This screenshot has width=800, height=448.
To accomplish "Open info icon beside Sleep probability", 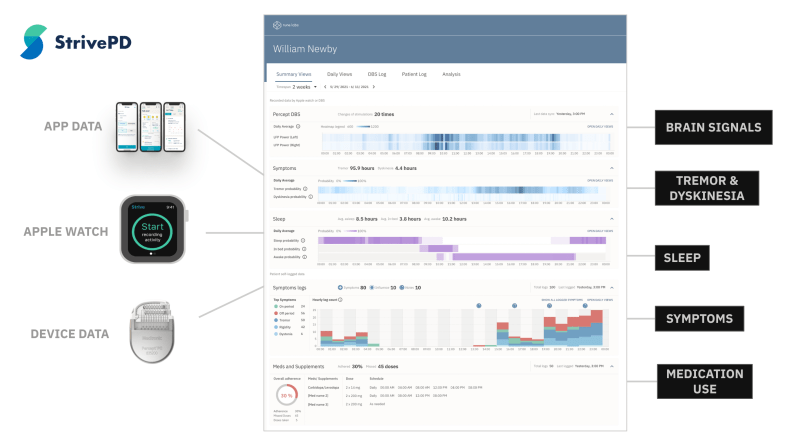I will (x=303, y=240).
